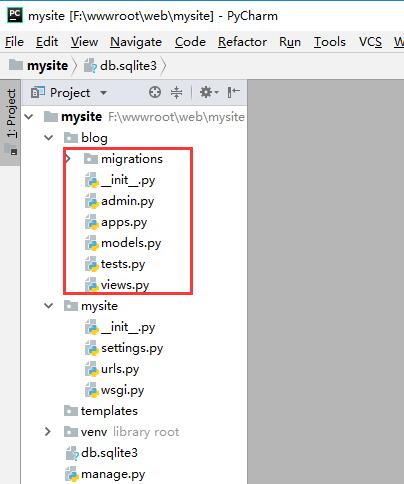Click the Collapse All icon in Project panel

(176, 92)
